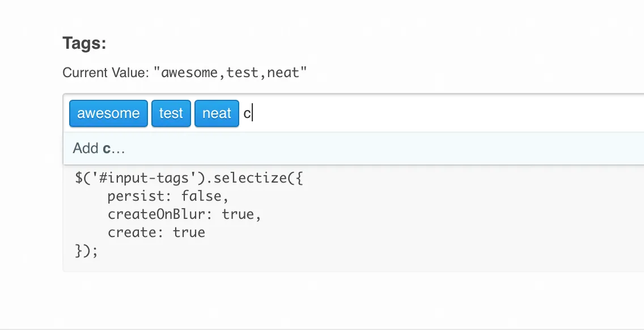Click the bold "c" in the Add option
This screenshot has height=330, width=644.
pos(106,149)
